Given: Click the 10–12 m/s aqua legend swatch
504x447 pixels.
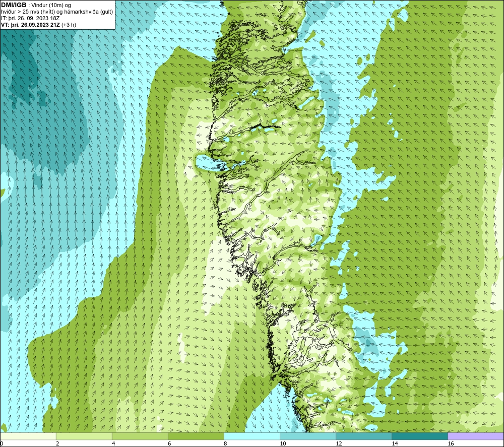Looking at the screenshot, I should tap(307, 436).
